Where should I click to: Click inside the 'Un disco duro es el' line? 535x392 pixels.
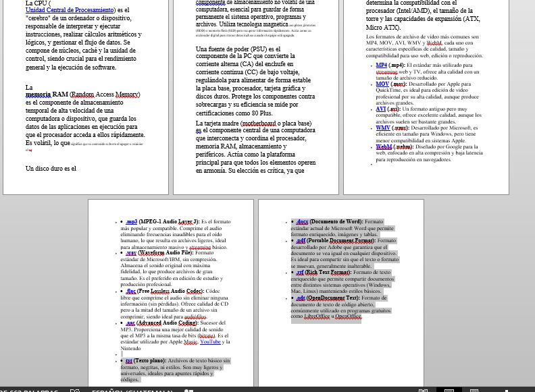pyautogui.click(x=51, y=168)
